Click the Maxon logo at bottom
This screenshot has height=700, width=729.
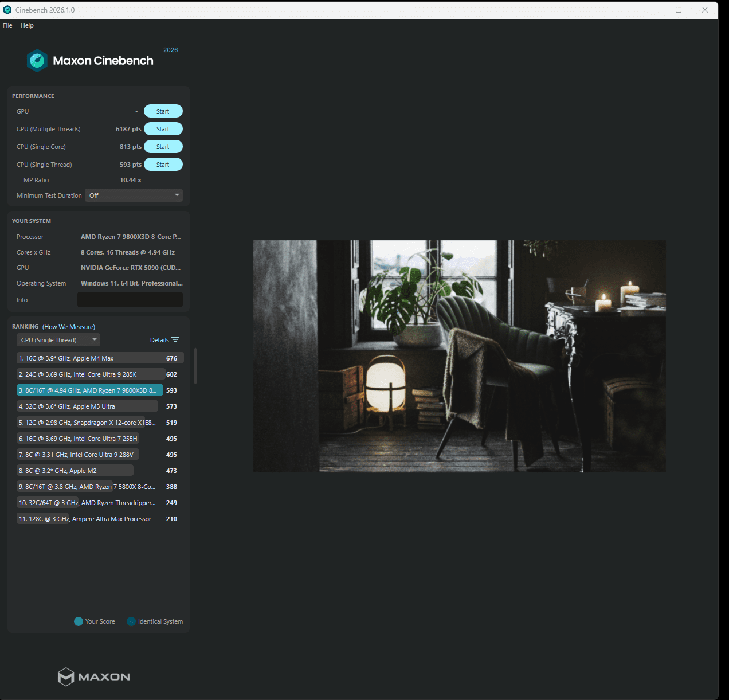click(94, 676)
